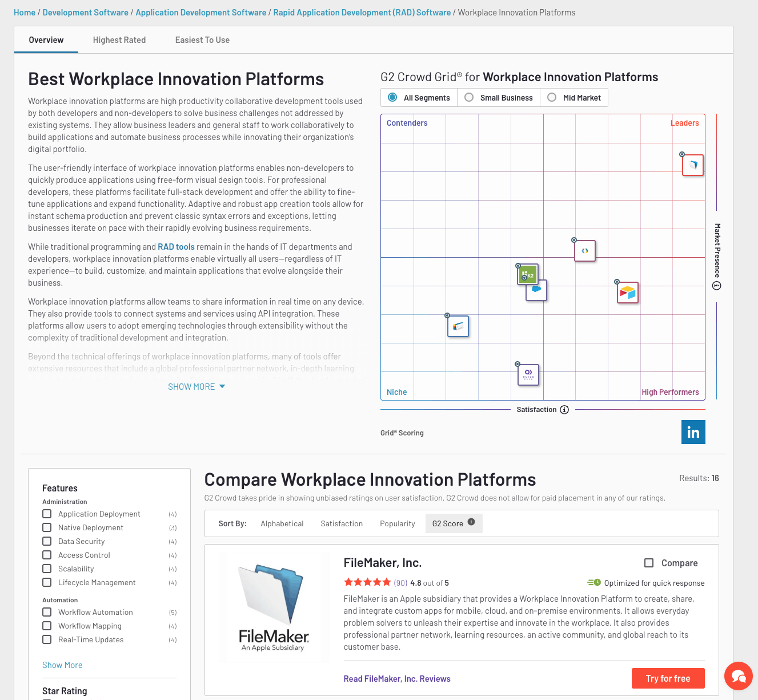Click the Airtable icon on the grid
This screenshot has width=758, height=700.
click(x=628, y=293)
